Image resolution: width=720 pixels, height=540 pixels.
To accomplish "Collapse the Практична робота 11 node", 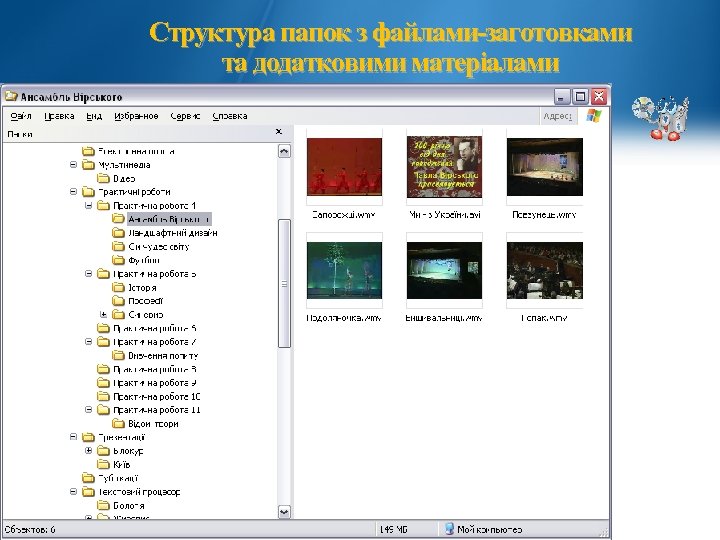I will click(x=89, y=410).
